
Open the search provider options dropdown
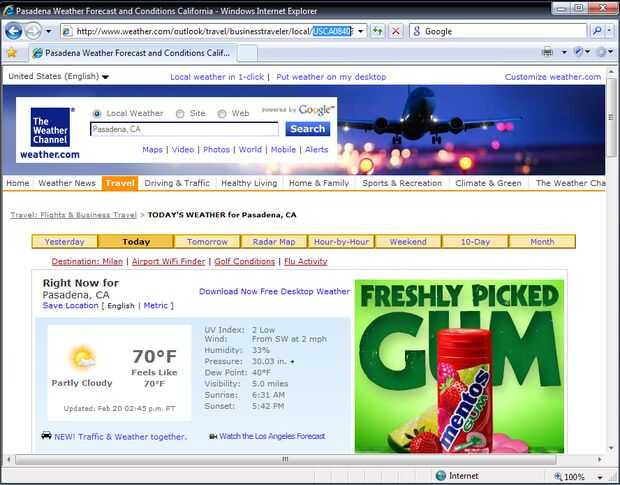609,31
